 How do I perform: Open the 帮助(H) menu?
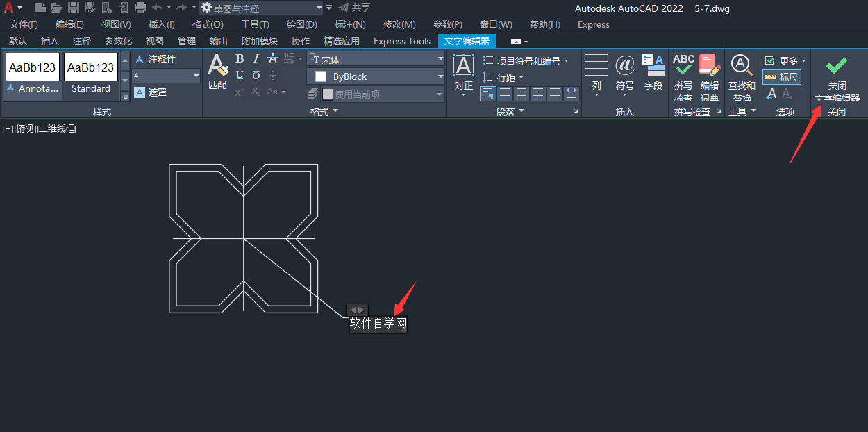coord(545,24)
